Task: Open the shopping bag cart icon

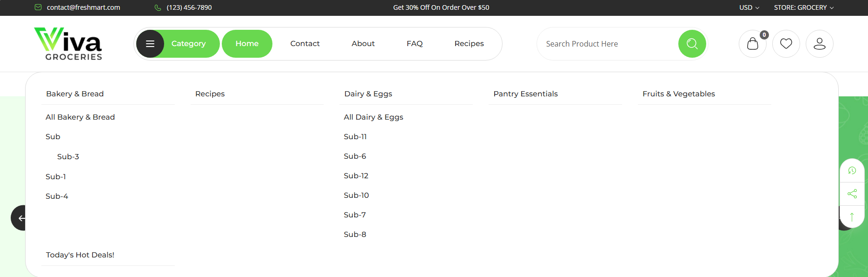Action: coord(752,44)
